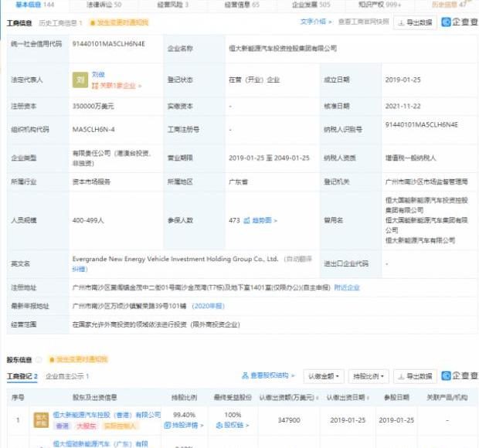This screenshot has width=479, height=448.
Task: Click 登记机关 value 广州市南沙区市场监督管理局
Action: (426, 182)
